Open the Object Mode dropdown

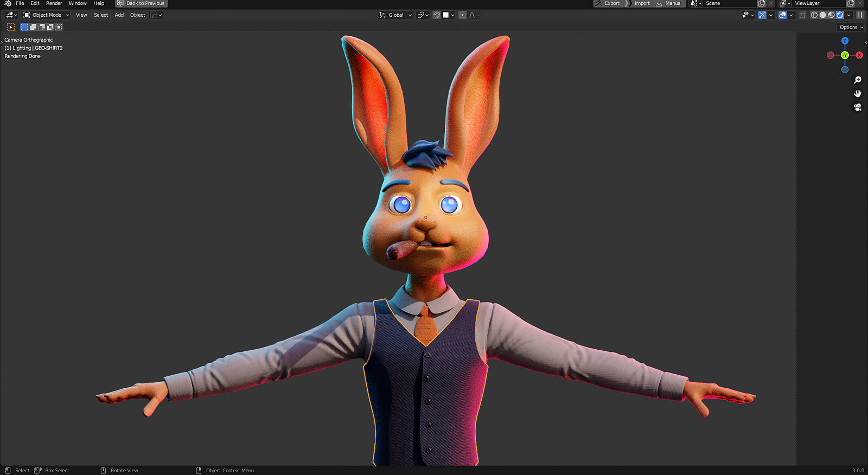click(x=46, y=15)
